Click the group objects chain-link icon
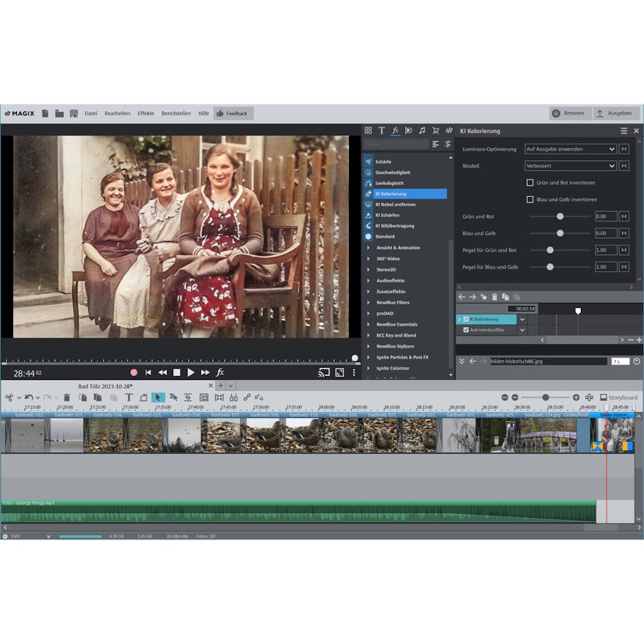This screenshot has height=644, width=644. 246,397
